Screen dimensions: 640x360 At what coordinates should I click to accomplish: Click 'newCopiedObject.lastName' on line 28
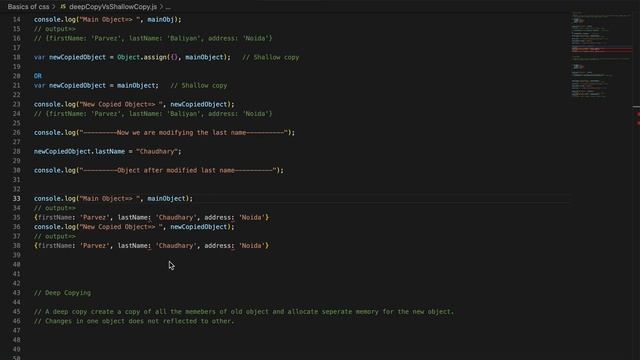click(x=79, y=151)
